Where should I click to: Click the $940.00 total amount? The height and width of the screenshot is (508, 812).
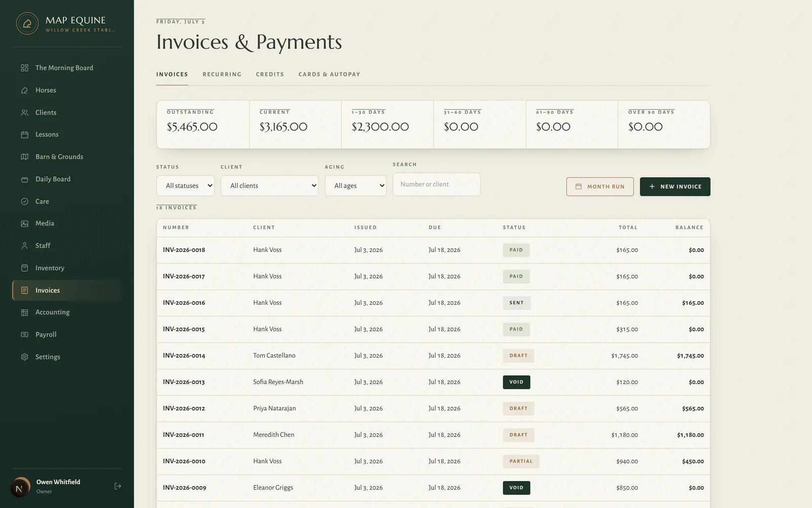[627, 461]
